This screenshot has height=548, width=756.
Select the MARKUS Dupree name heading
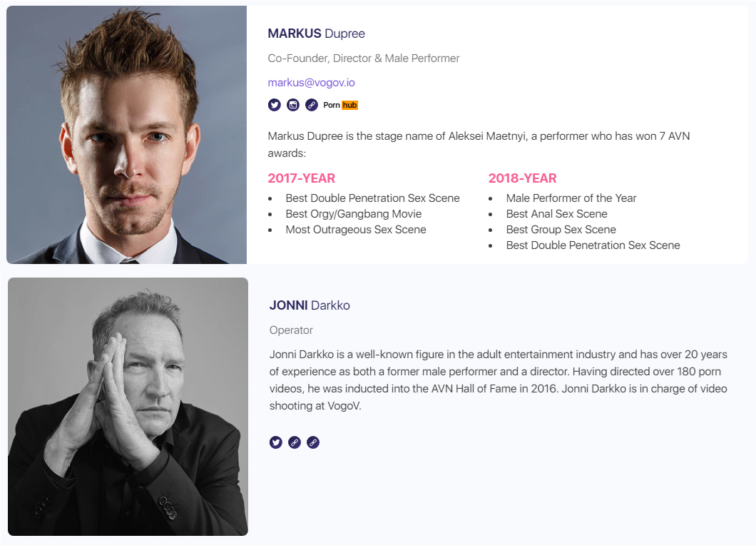(316, 34)
